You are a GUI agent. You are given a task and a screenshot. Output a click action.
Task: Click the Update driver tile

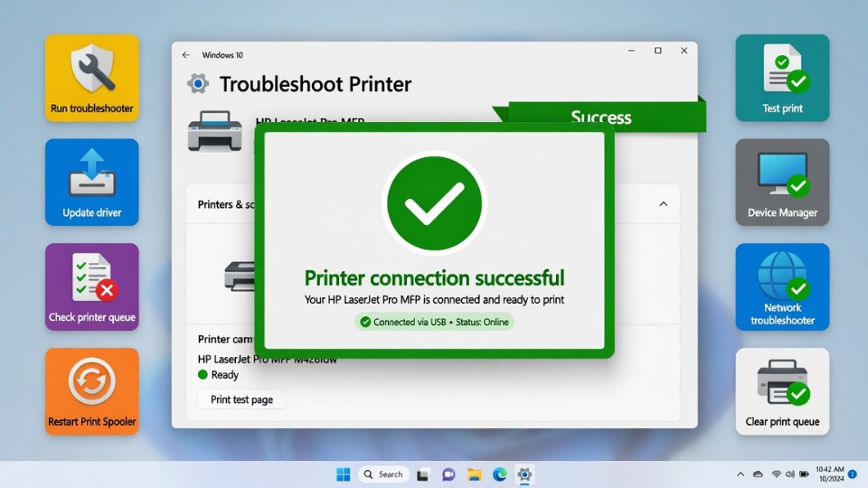(92, 182)
